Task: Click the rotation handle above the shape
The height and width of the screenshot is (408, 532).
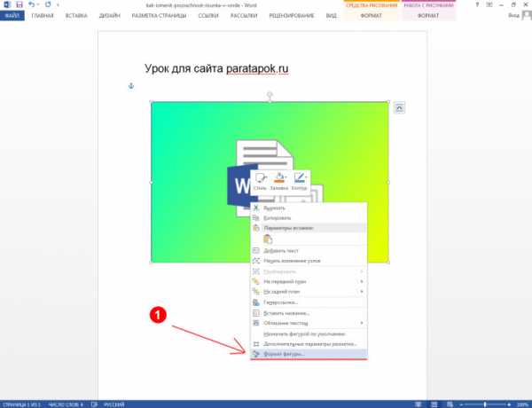Action: 270,94
